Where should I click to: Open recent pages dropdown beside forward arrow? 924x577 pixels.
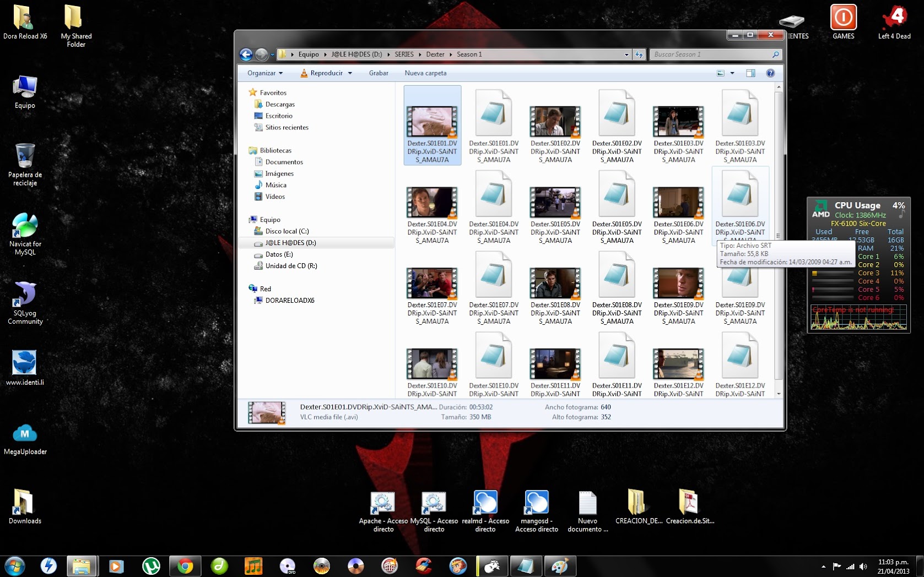(272, 55)
